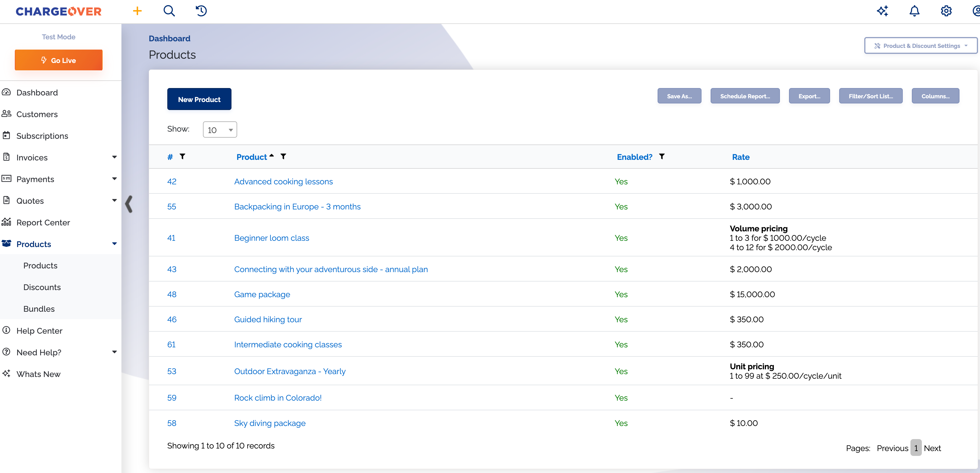
Task: Expand the Need Help? sidebar section
Action: (x=114, y=352)
